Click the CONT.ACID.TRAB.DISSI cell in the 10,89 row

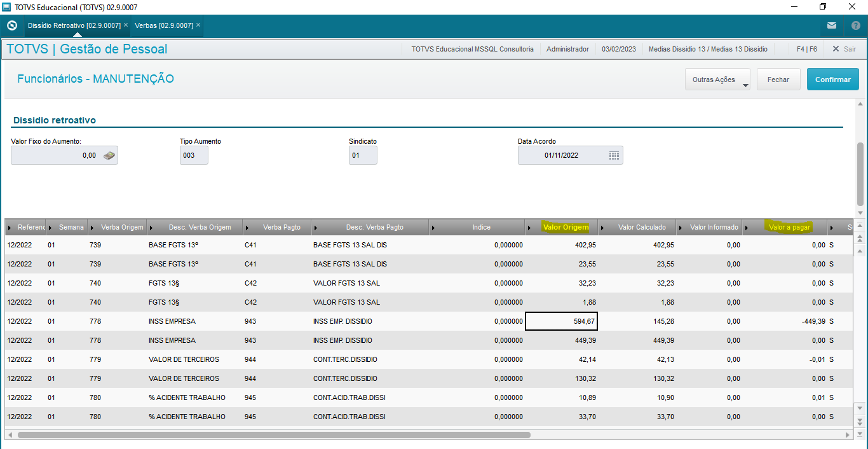coord(370,397)
